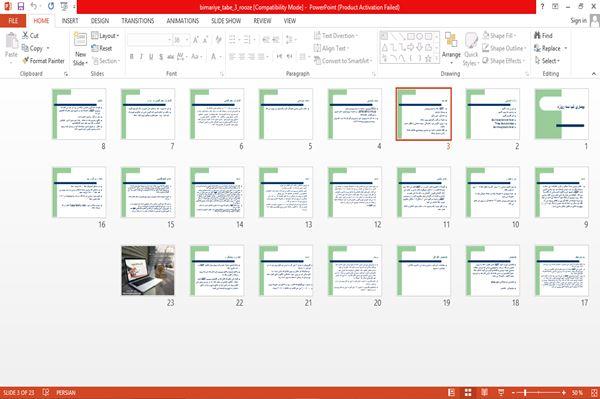Click Reset in Slides group
The image size is (600, 399).
coord(102,48)
